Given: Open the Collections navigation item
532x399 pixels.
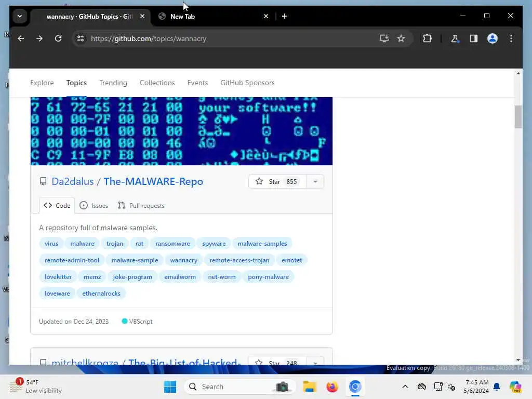Looking at the screenshot, I should coord(157,83).
